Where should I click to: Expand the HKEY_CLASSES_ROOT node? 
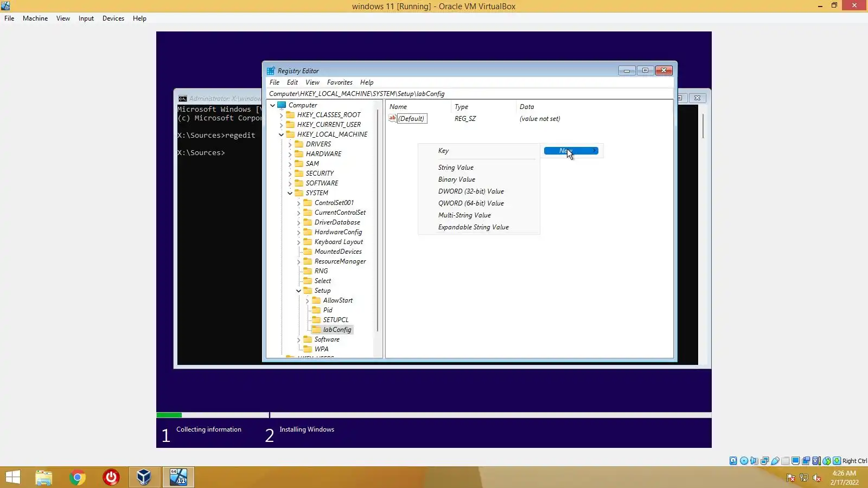tap(281, 115)
